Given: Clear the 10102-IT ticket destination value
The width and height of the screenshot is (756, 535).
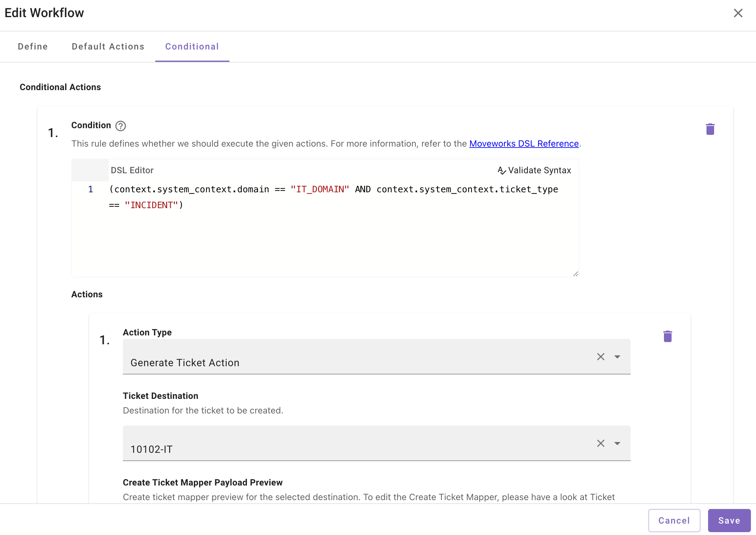Looking at the screenshot, I should click(x=600, y=443).
